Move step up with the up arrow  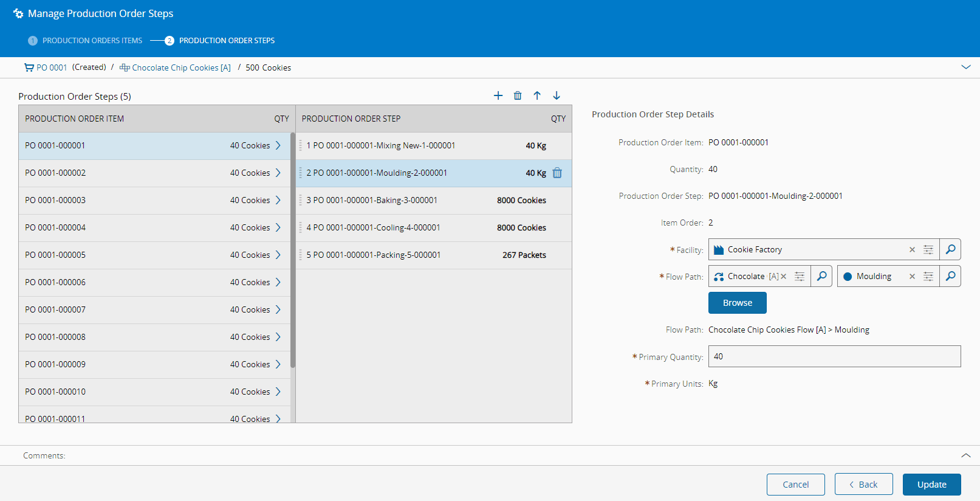click(537, 95)
